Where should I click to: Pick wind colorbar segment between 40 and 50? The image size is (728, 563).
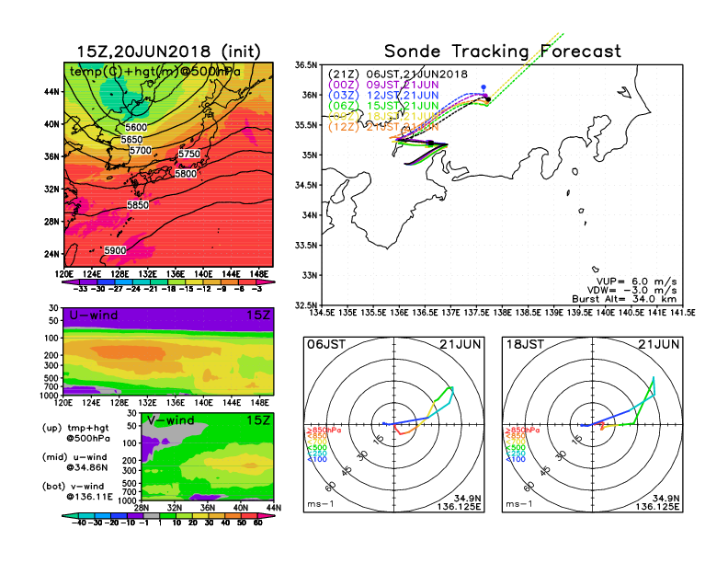coord(233,516)
